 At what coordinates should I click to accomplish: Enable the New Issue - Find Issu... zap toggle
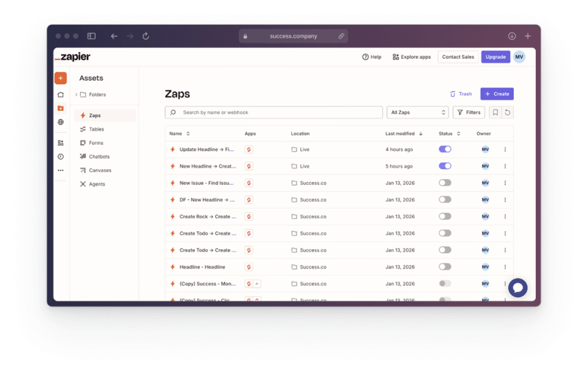point(445,183)
